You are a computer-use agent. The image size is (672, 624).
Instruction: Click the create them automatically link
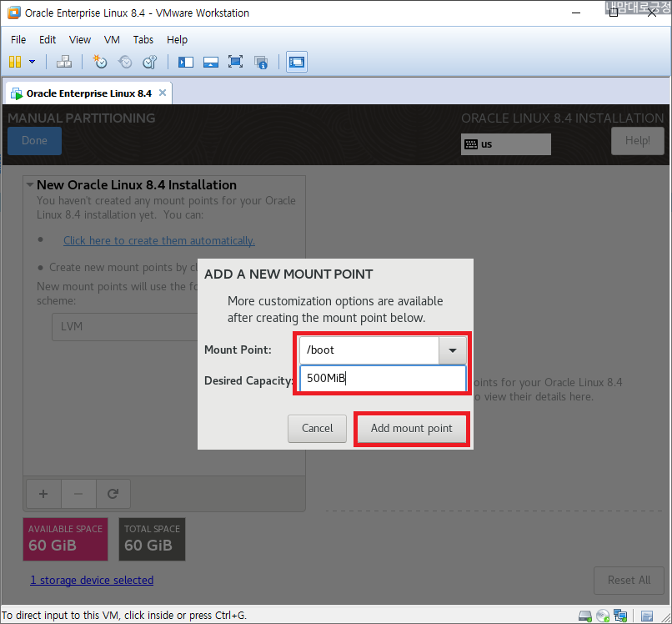tap(159, 240)
